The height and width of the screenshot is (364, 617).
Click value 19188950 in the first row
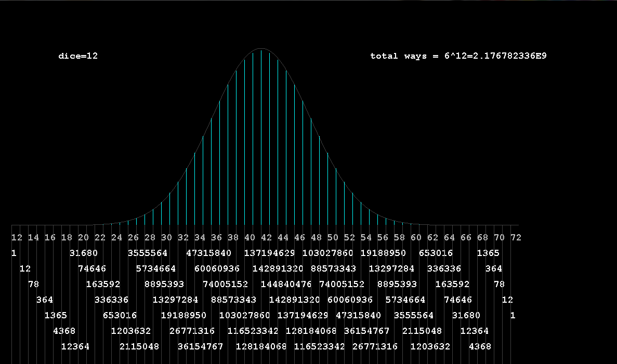coord(383,253)
